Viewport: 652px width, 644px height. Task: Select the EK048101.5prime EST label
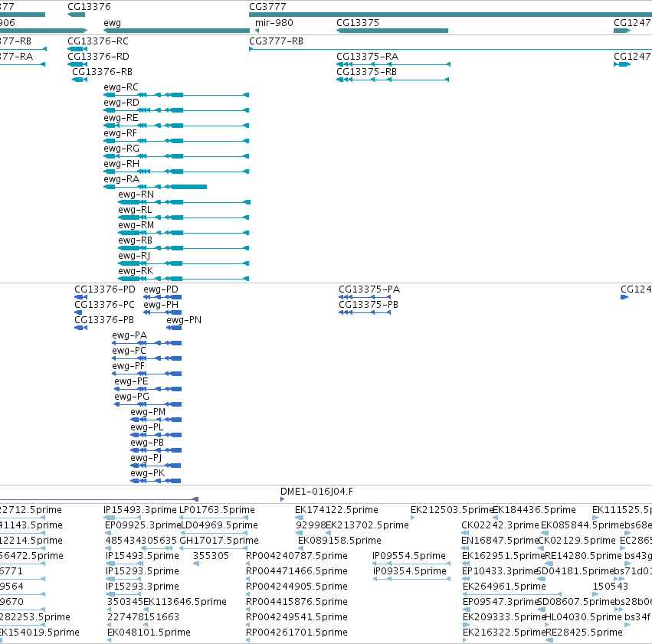[149, 633]
